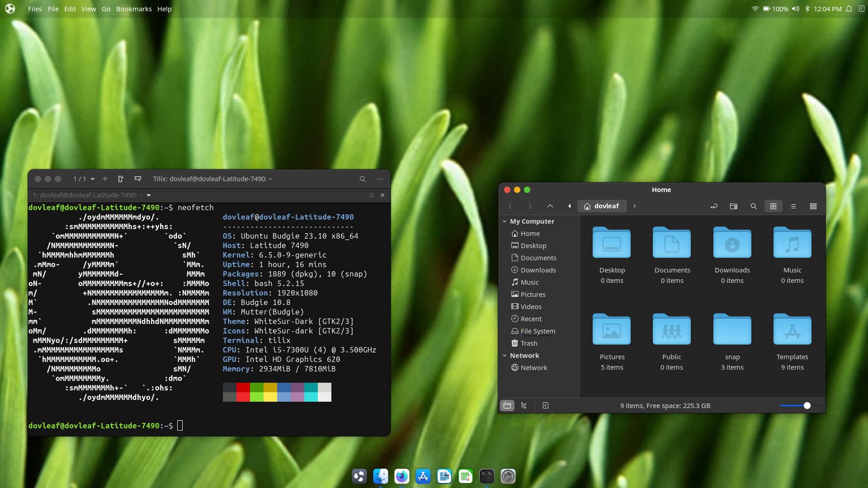Click the 'dovleaf' path bar button
The image size is (868, 488).
[602, 206]
